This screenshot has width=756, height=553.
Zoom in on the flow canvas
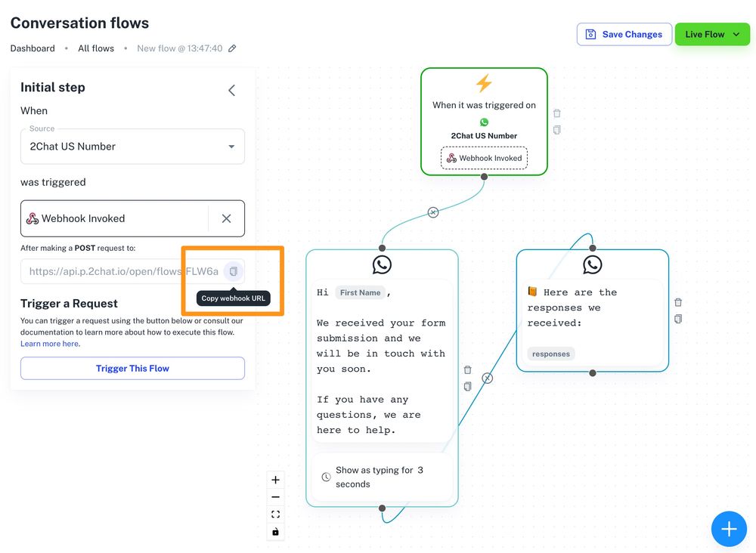[275, 480]
